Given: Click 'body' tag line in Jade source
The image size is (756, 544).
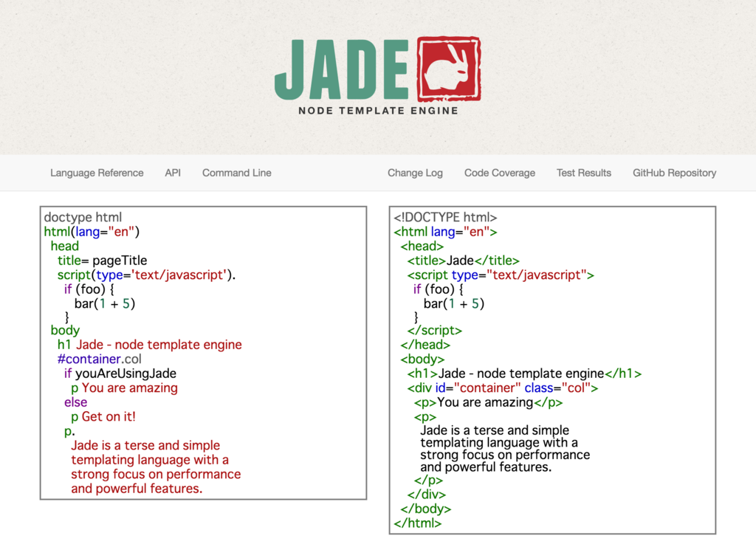Looking at the screenshot, I should (65, 331).
